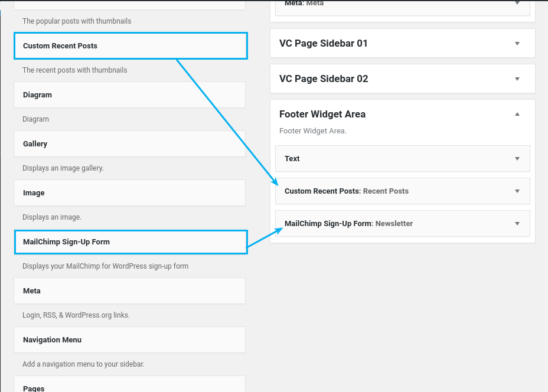Click the Footer Widget Area heading

pos(322,115)
